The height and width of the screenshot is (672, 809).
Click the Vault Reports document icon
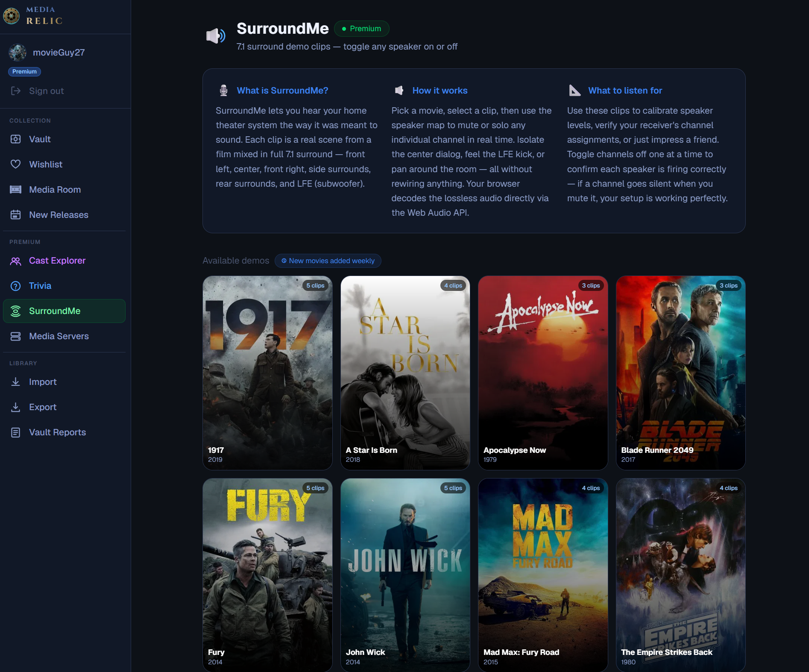[x=16, y=432]
